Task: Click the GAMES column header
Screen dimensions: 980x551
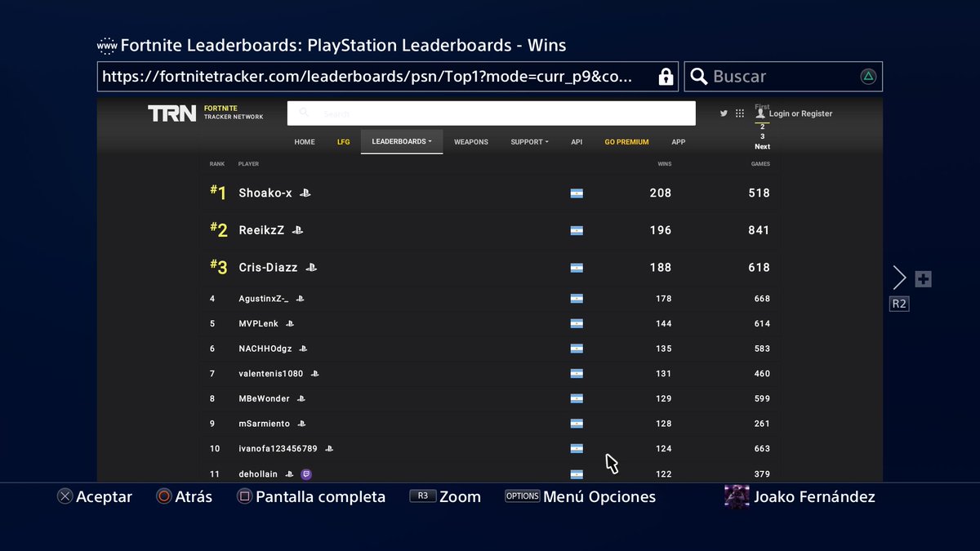Action: tap(760, 164)
